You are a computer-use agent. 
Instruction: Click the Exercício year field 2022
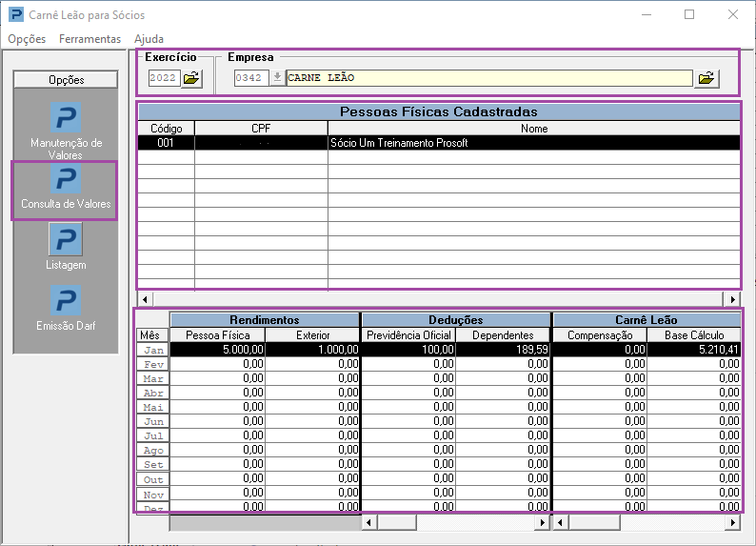[164, 77]
